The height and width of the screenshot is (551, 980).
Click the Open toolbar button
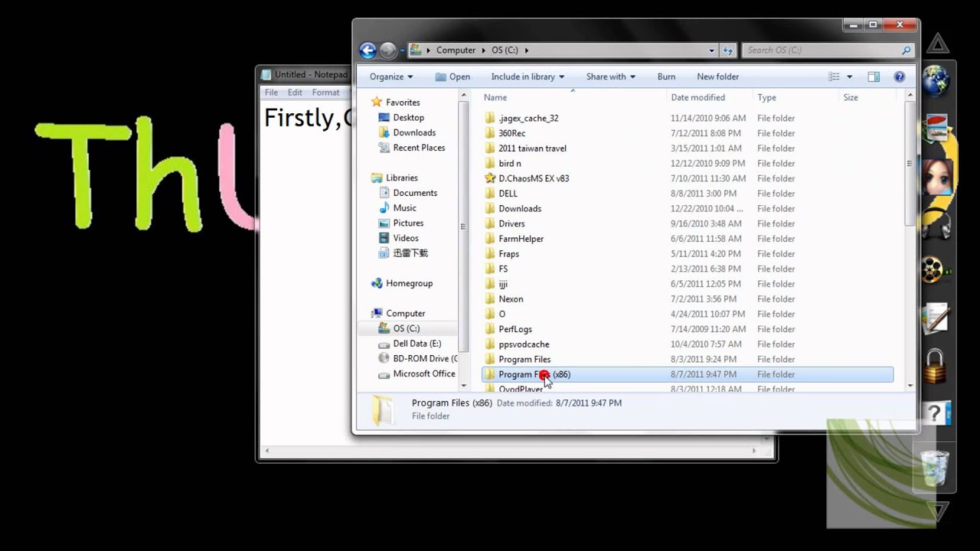pos(452,77)
